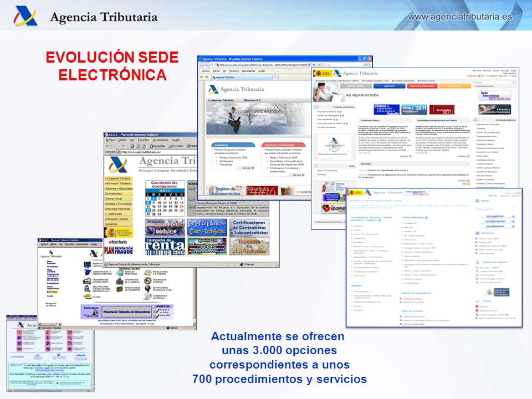
Task: Select 'No residentes' yellow sidebar button
Action: (x=119, y=194)
